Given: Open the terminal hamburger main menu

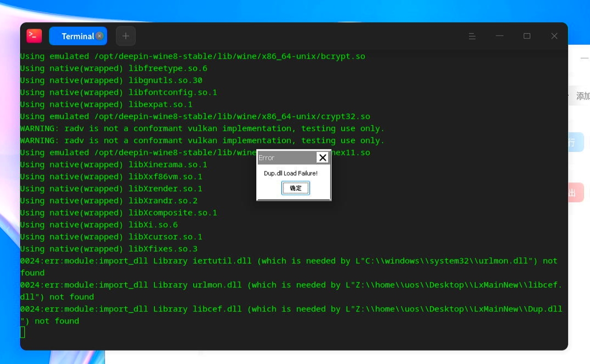Looking at the screenshot, I should pyautogui.click(x=472, y=36).
